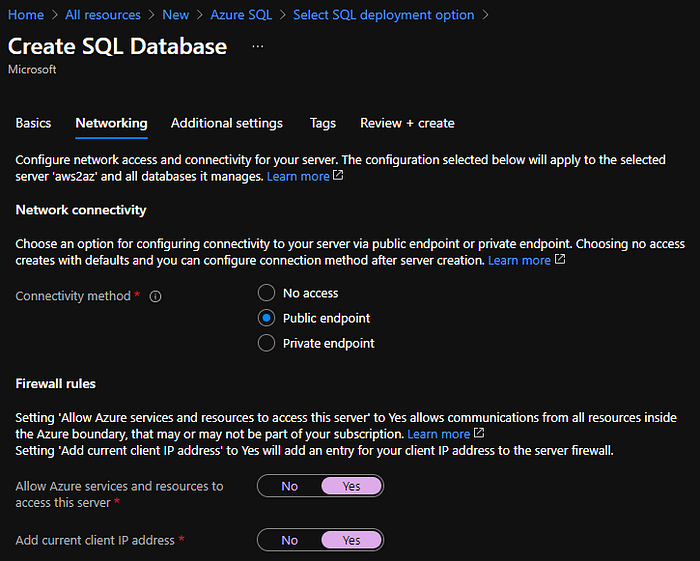
Task: Open the ellipsis menu beside page title
Action: tap(258, 47)
